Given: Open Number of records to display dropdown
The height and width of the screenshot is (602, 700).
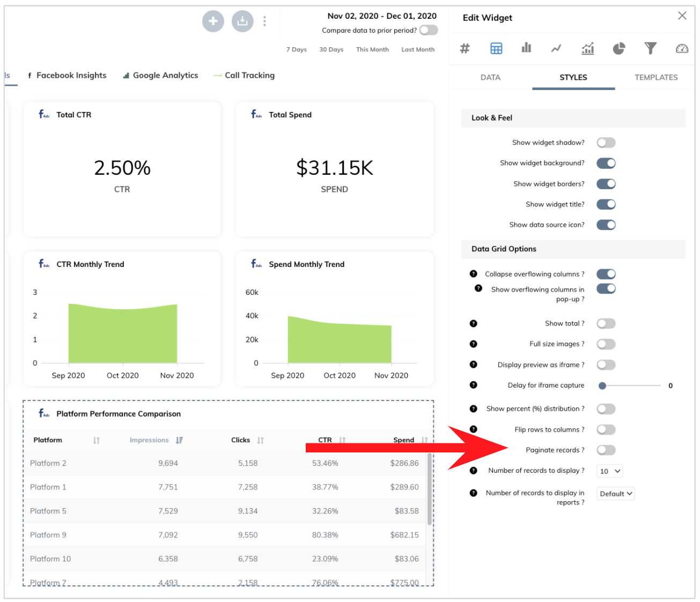Looking at the screenshot, I should pyautogui.click(x=610, y=471).
